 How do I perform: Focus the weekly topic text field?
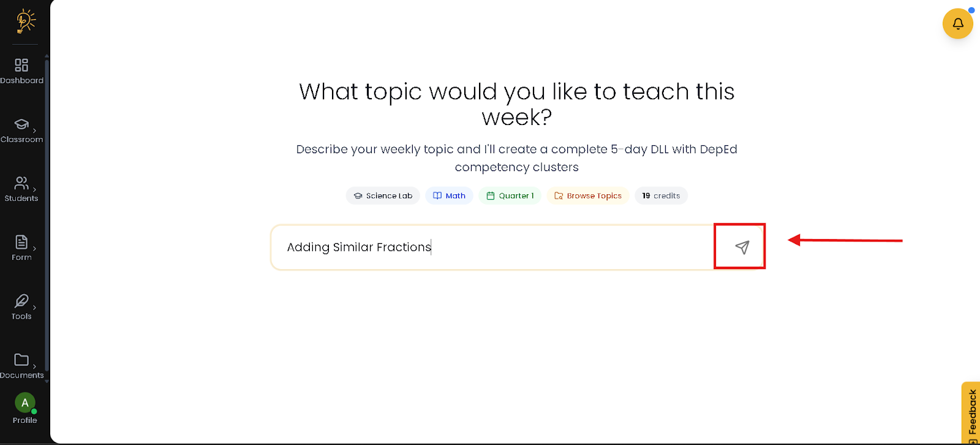pyautogui.click(x=490, y=247)
